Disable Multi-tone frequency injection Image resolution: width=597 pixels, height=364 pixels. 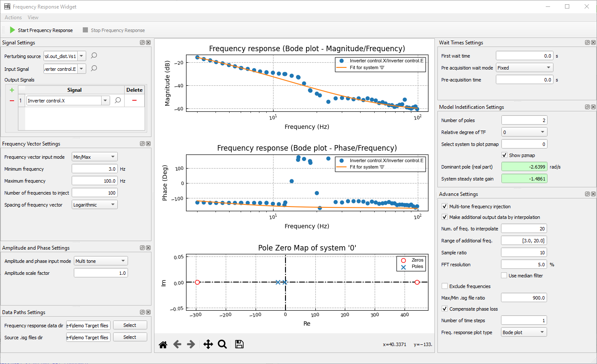pos(445,207)
